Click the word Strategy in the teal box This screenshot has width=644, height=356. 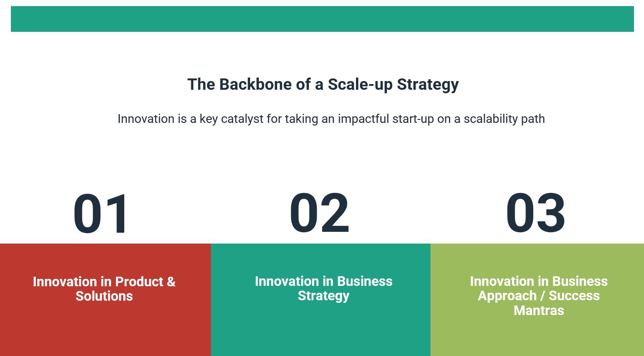coord(324,296)
